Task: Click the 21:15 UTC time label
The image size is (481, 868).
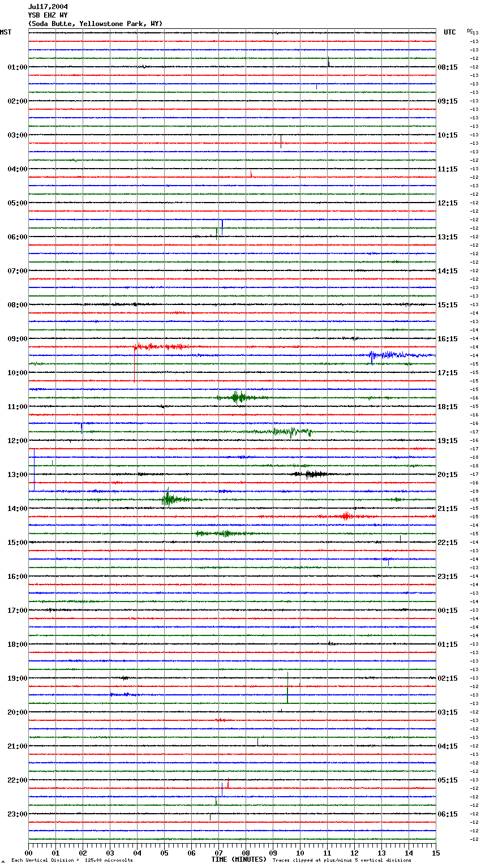Action: coord(448,509)
